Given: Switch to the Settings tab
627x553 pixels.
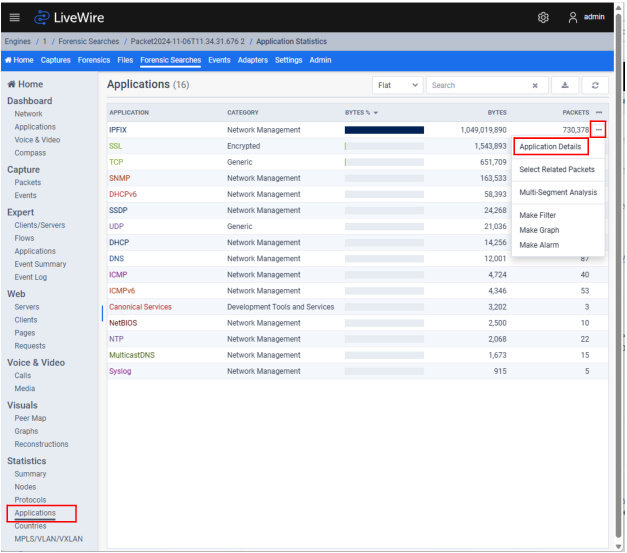Looking at the screenshot, I should [288, 60].
